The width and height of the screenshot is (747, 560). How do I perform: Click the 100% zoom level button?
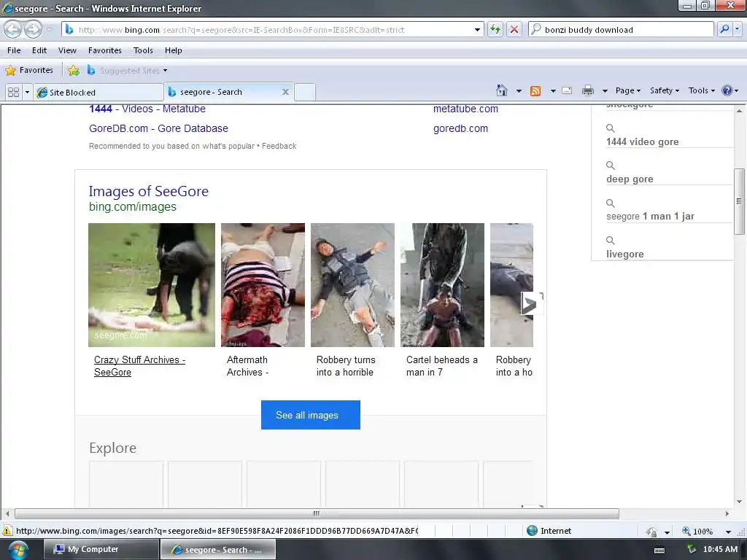[698, 531]
